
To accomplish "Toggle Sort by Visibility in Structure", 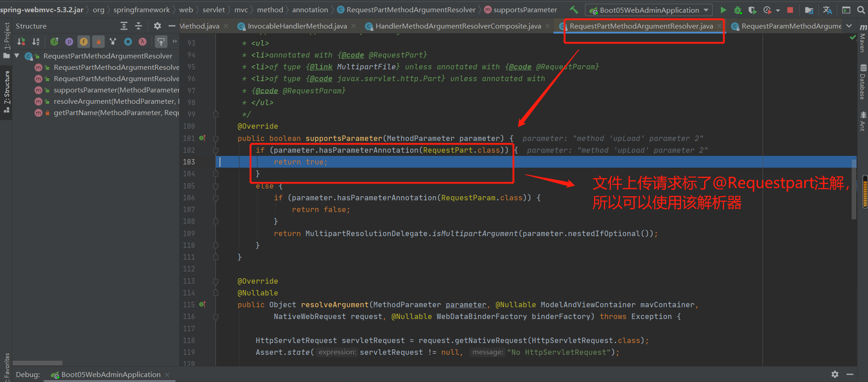I will pyautogui.click(x=21, y=42).
